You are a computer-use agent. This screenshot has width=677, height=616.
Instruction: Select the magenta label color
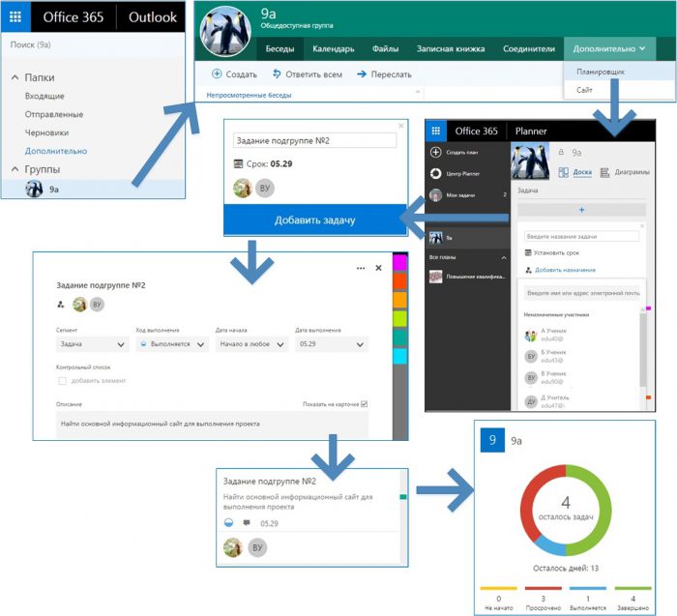pyautogui.click(x=399, y=262)
